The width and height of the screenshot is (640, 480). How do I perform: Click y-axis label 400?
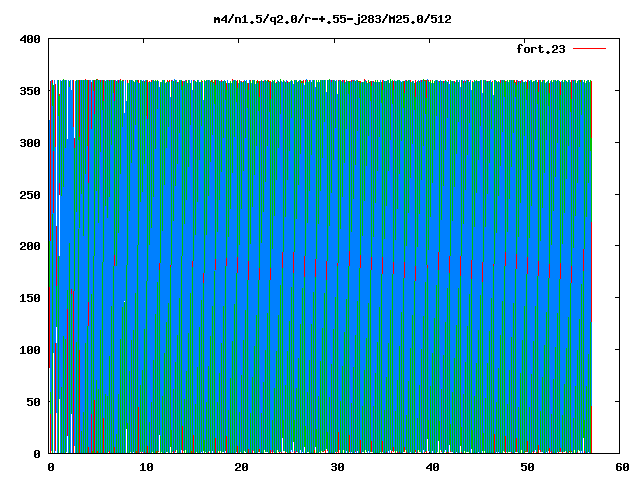click(30, 40)
